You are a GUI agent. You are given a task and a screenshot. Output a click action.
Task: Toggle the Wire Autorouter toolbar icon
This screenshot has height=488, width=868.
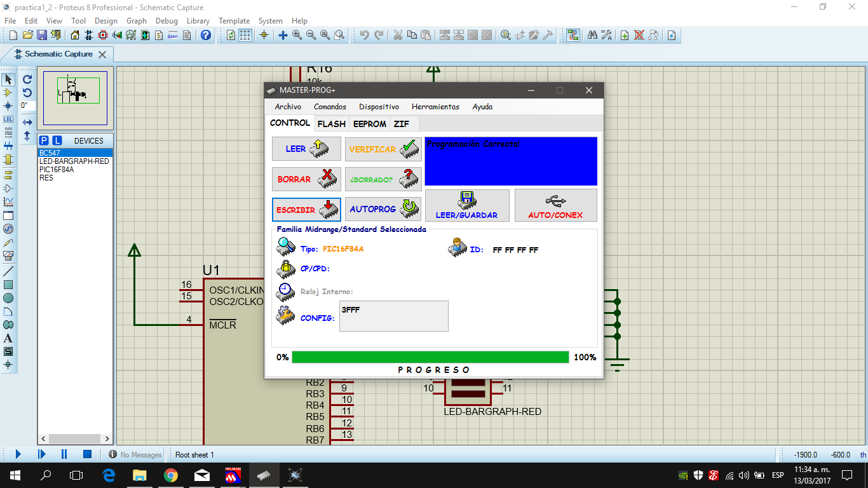pyautogui.click(x=574, y=35)
